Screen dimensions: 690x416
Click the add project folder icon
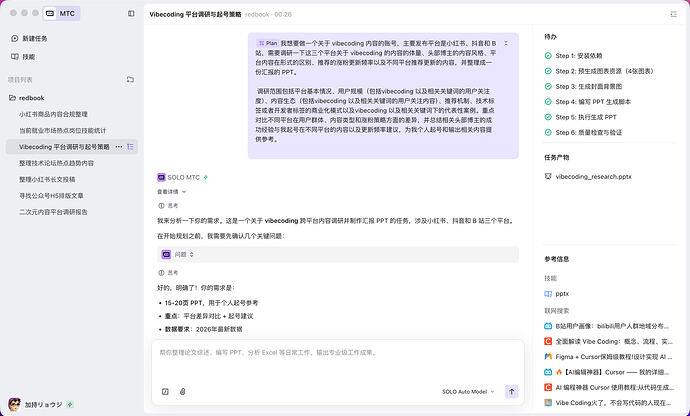tap(130, 80)
